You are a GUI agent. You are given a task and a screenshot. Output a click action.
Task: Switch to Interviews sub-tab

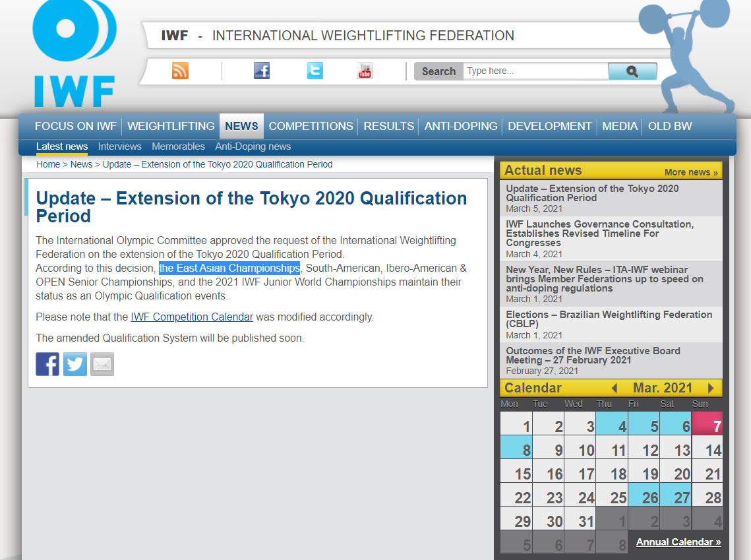pos(120,146)
